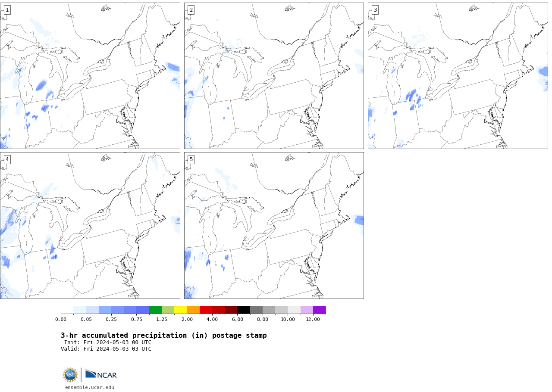Click the 0.25 colorbar label
The height and width of the screenshot is (392, 552).
111,319
